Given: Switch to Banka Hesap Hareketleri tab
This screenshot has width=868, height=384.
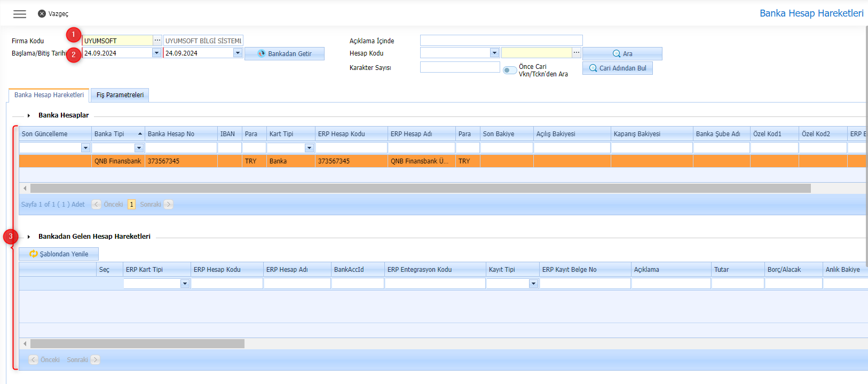Looking at the screenshot, I should click(49, 95).
